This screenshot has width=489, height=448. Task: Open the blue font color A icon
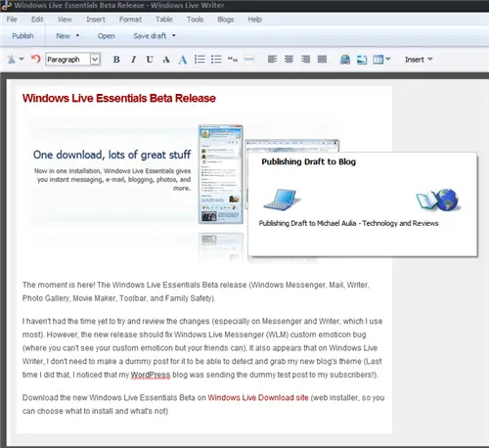pos(183,60)
